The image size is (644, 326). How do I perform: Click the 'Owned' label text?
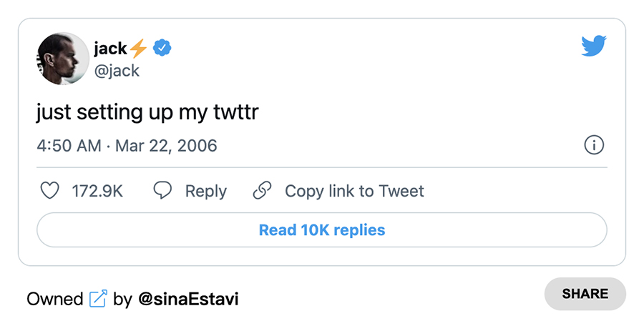[x=55, y=299]
